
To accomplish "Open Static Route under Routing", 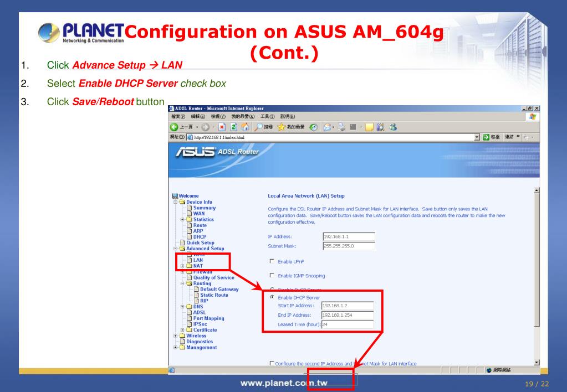I will [x=214, y=295].
